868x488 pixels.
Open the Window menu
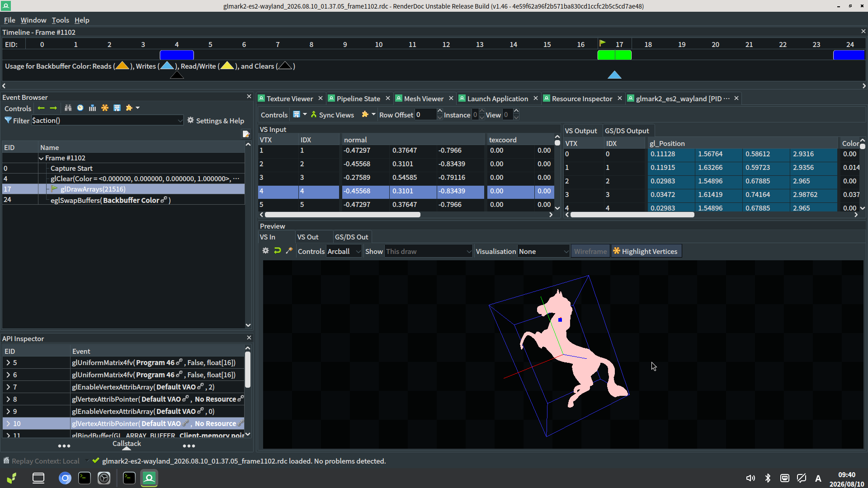(x=33, y=20)
